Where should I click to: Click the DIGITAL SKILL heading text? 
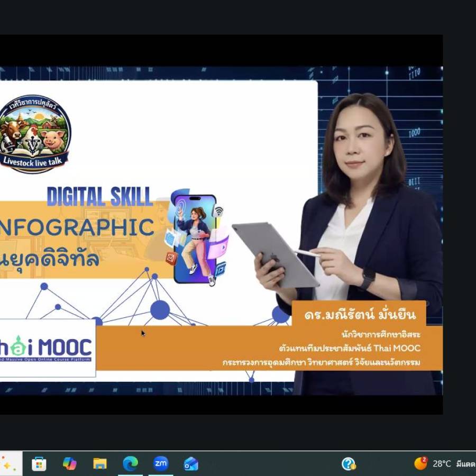[100, 196]
